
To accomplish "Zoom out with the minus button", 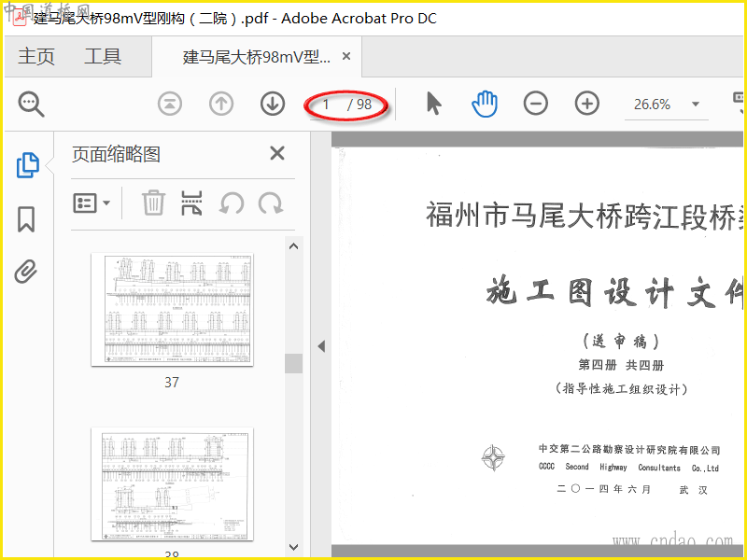I will coord(536,104).
